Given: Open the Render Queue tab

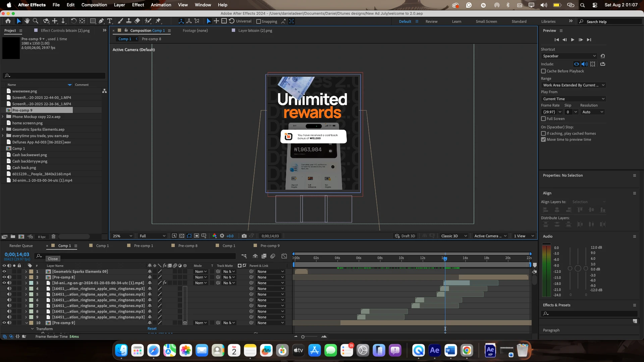Looking at the screenshot, I should pos(21,246).
